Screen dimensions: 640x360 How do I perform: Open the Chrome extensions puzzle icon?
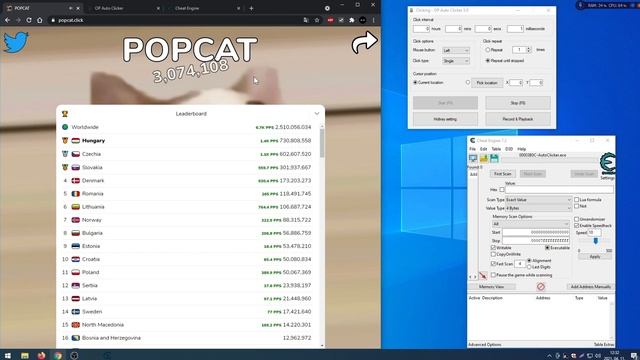pyautogui.click(x=352, y=20)
